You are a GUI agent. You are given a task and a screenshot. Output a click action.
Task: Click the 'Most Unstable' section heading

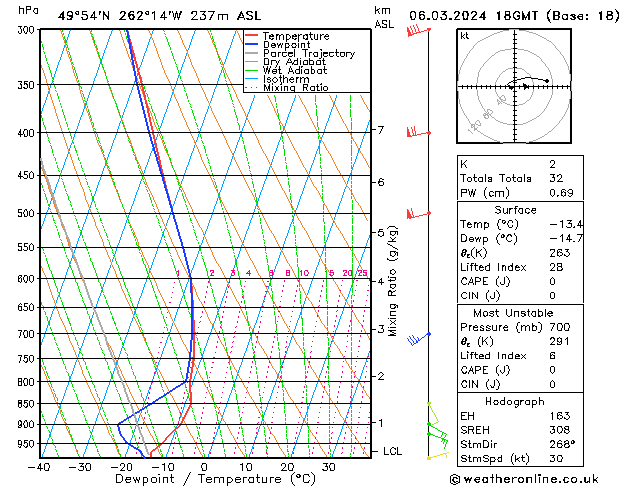(x=513, y=313)
